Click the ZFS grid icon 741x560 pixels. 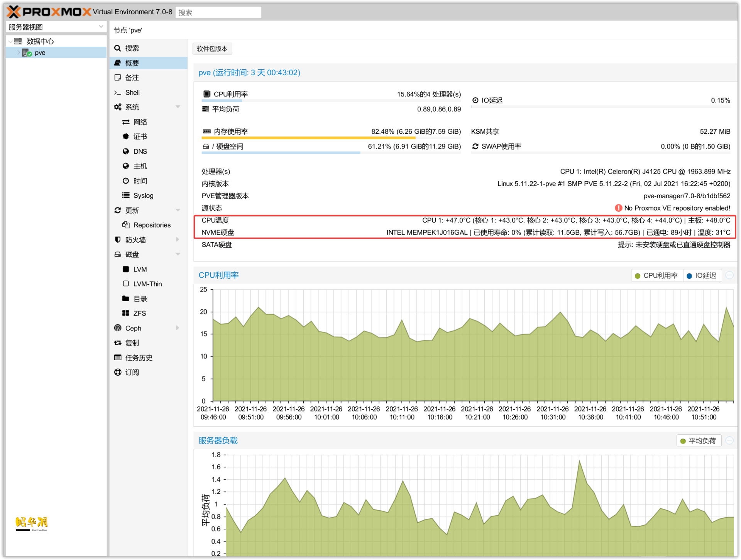[x=125, y=313]
